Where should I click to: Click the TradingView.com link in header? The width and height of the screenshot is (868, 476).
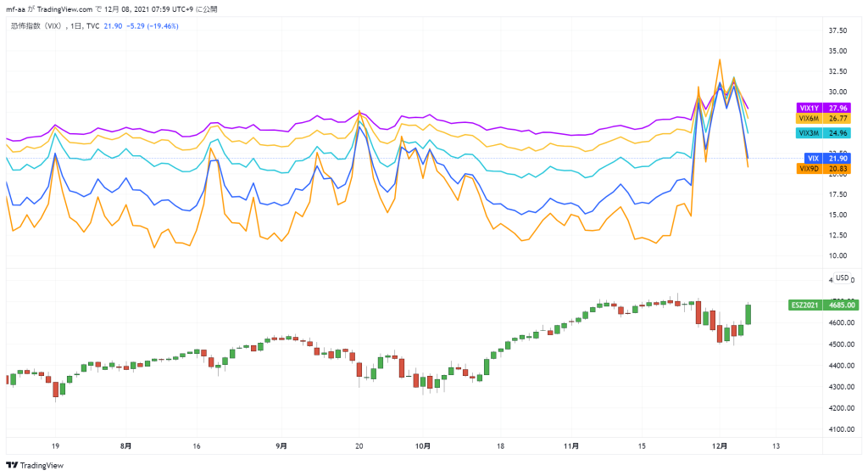[64, 9]
